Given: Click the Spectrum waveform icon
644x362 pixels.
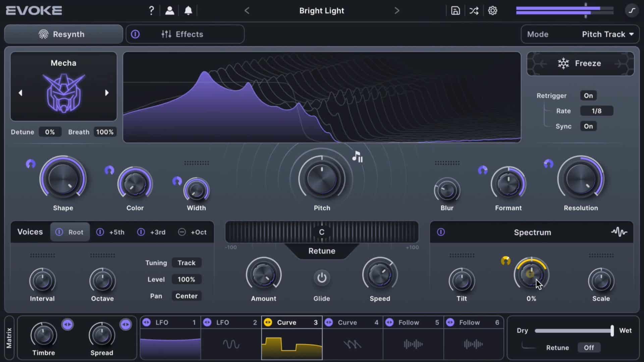Looking at the screenshot, I should [x=619, y=232].
